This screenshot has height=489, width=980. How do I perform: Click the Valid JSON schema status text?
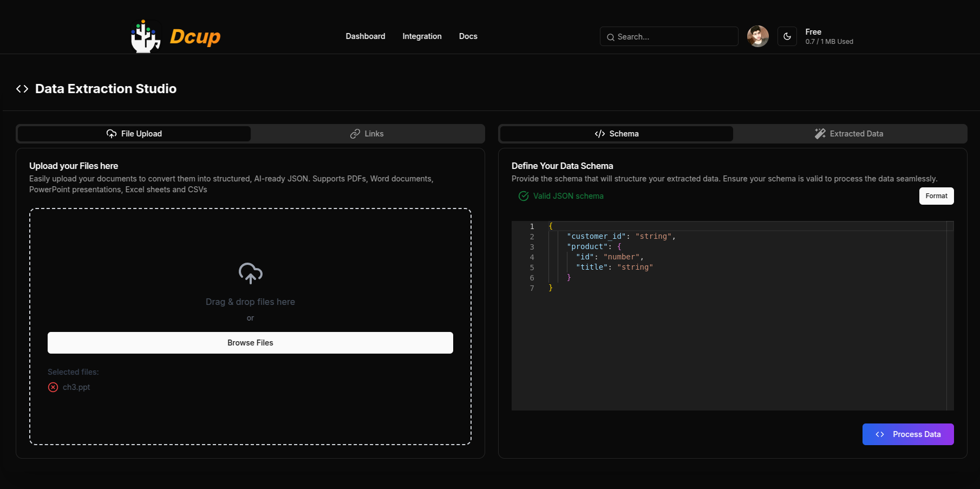568,196
